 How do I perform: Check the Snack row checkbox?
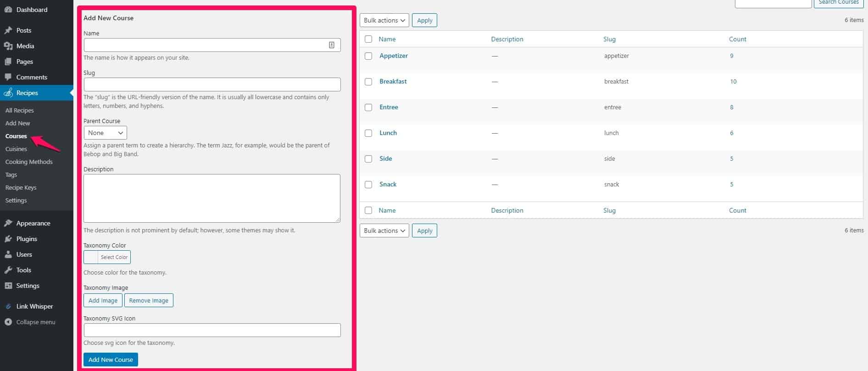(x=368, y=185)
